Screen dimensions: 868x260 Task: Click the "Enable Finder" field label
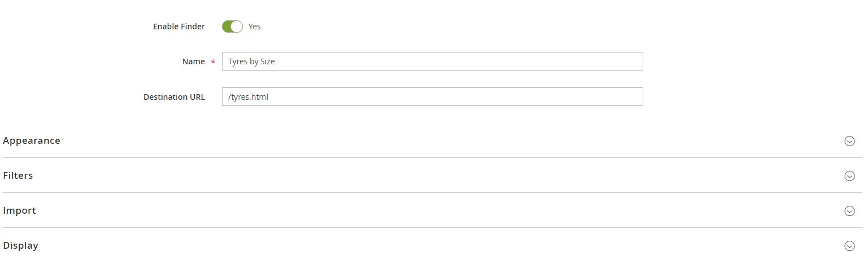[178, 27]
